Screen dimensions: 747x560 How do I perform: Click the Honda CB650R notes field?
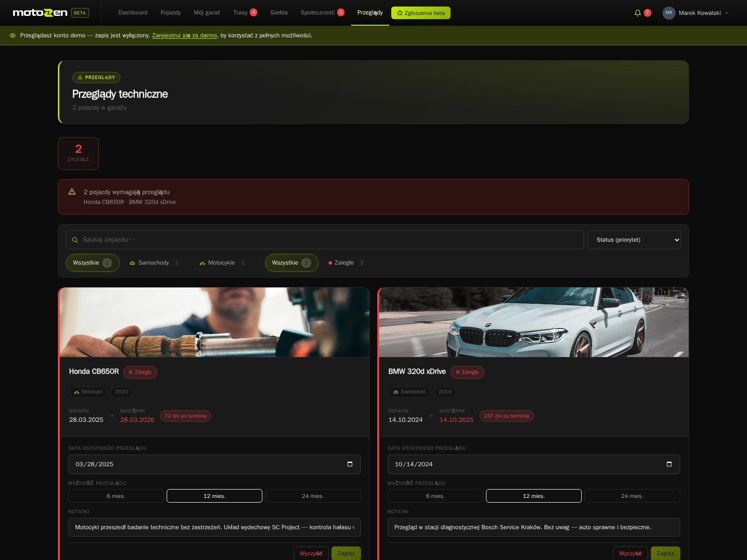(214, 527)
